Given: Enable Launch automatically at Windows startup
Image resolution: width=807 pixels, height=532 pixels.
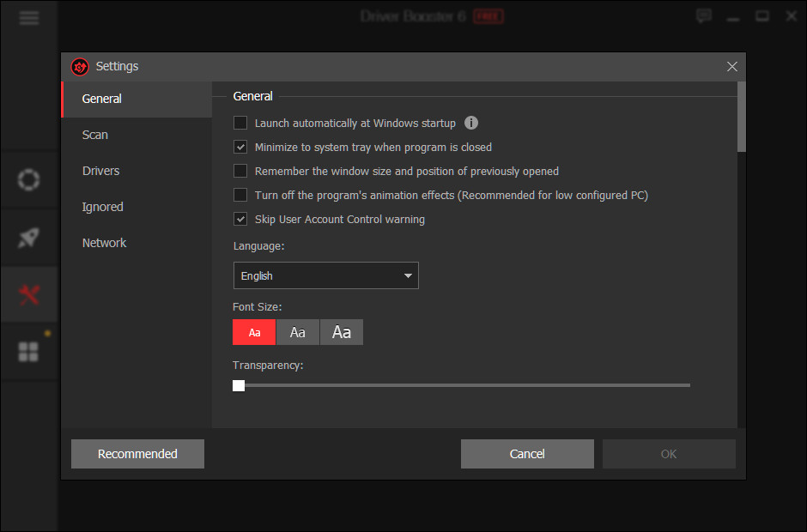Looking at the screenshot, I should pyautogui.click(x=240, y=123).
